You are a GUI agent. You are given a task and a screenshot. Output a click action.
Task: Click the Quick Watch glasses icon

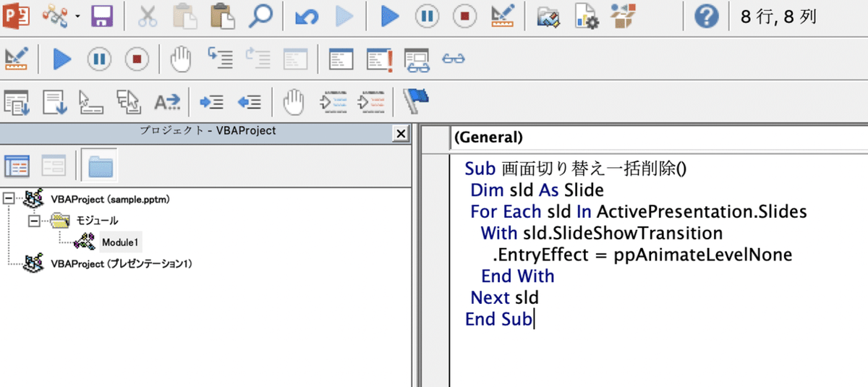pos(454,59)
